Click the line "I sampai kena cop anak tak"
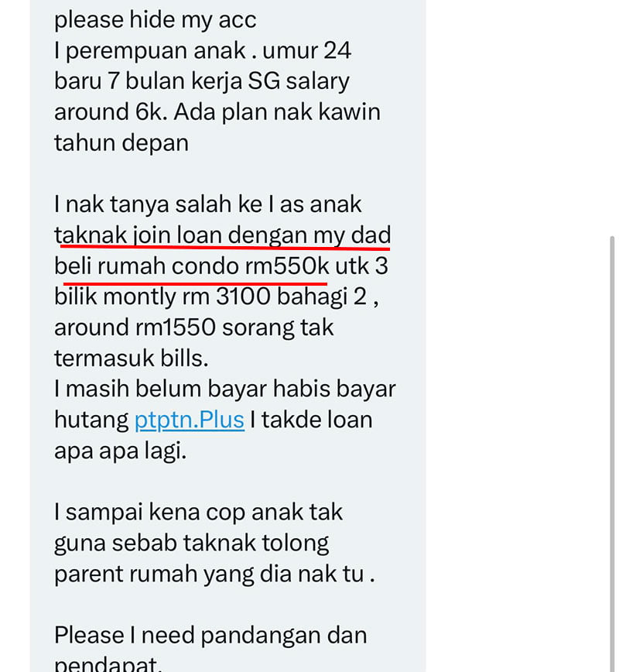The height and width of the screenshot is (672, 619). pyautogui.click(x=198, y=513)
